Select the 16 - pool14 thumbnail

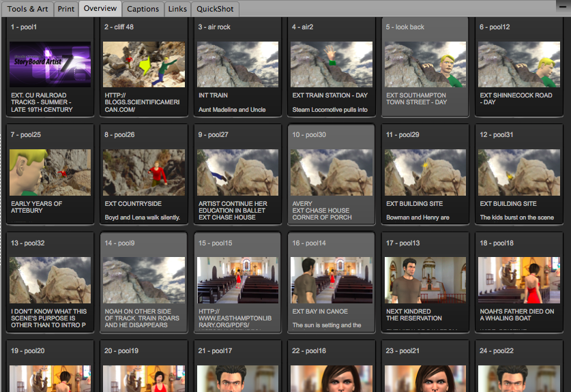[332, 280]
